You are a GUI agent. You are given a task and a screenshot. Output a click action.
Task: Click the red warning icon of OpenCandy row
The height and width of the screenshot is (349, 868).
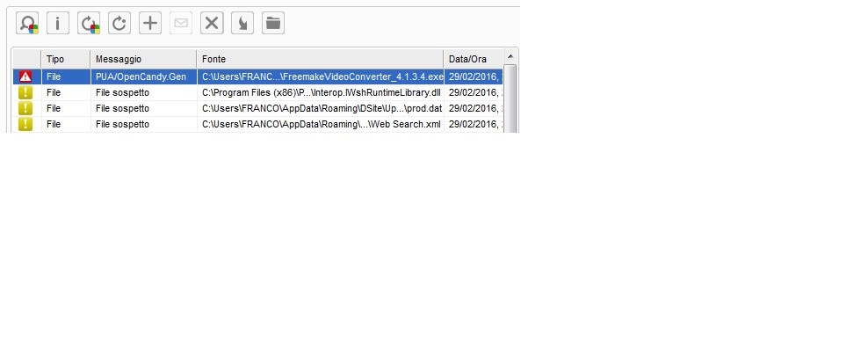pos(25,76)
